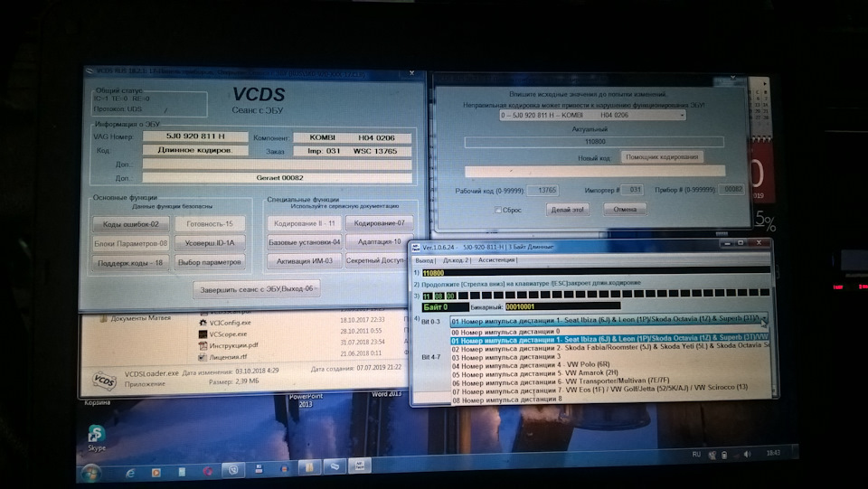
Task: Open the Windows Start orb
Action: (x=90, y=474)
